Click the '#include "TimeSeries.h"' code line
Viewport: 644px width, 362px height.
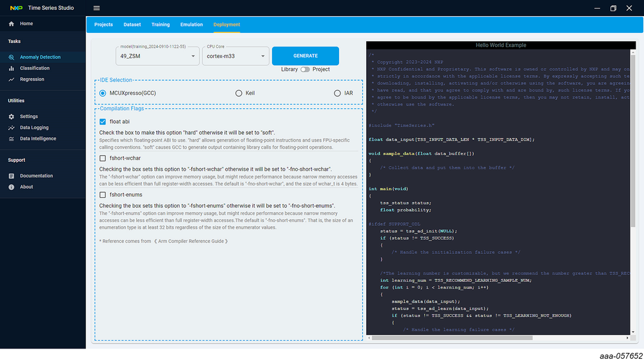pyautogui.click(x=401, y=126)
